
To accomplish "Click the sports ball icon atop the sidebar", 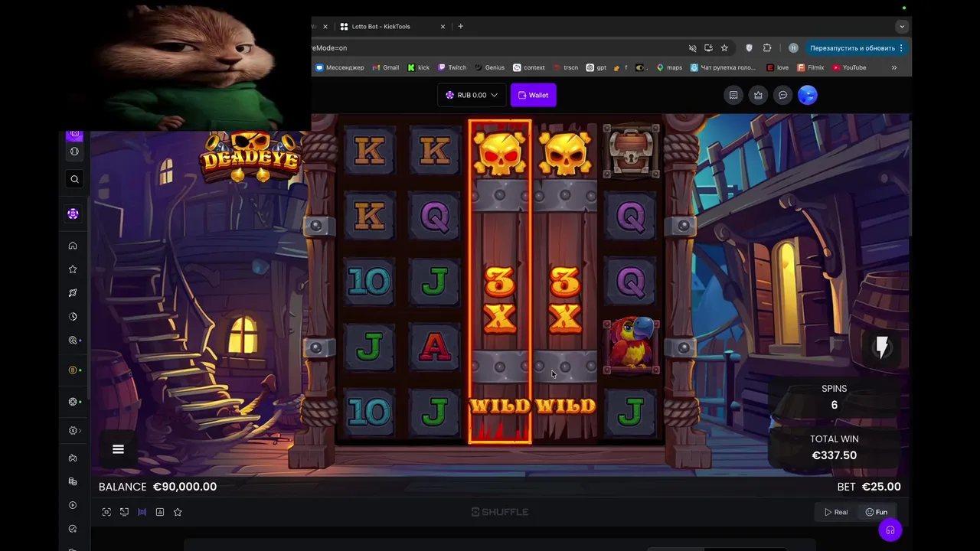I will [74, 152].
